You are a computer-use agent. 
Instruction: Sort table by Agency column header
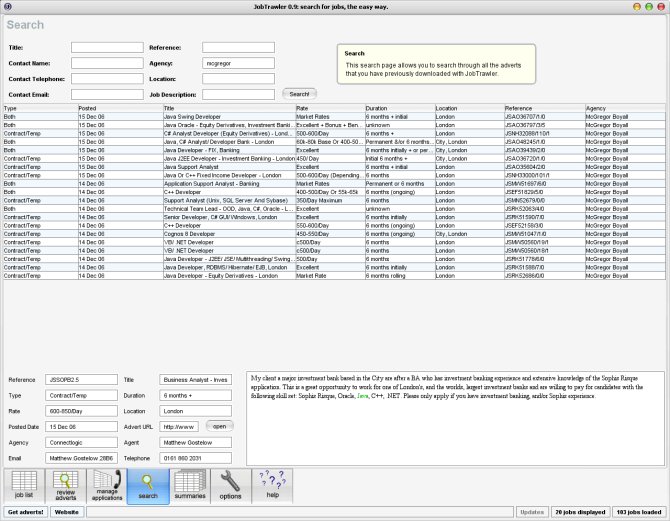coord(625,108)
